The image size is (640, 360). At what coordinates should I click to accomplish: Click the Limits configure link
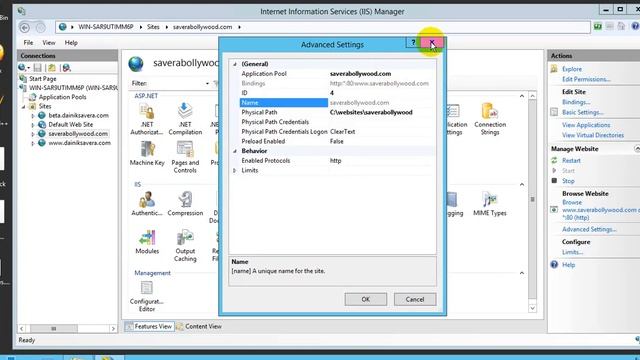572,252
